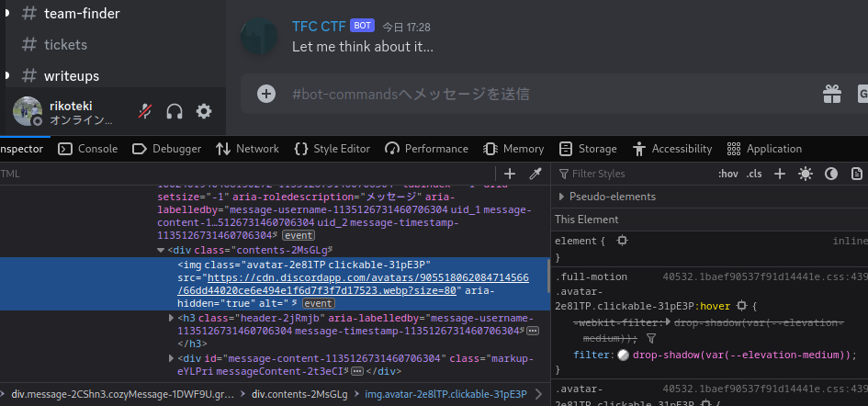Expand the Pseudo-elements section
The width and height of the screenshot is (868, 406).
(561, 197)
